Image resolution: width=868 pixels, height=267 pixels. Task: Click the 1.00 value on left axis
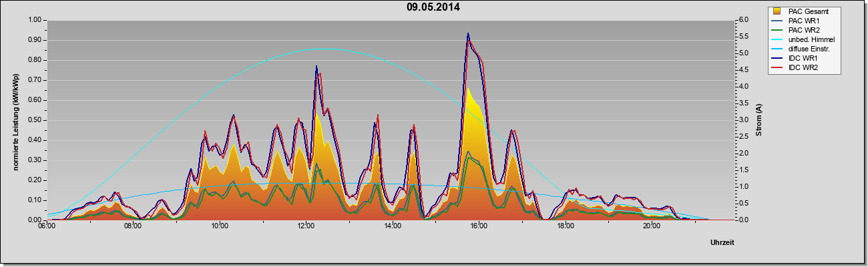click(35, 20)
